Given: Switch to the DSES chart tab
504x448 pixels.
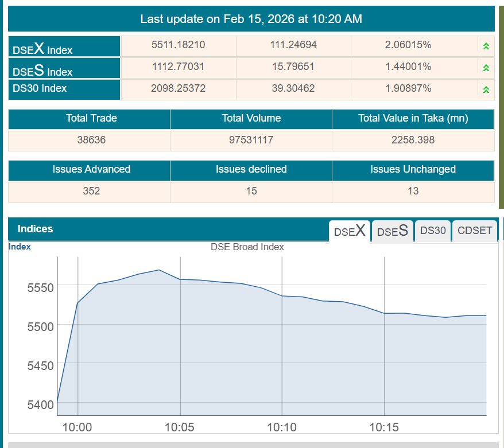Looking at the screenshot, I should point(393,231).
